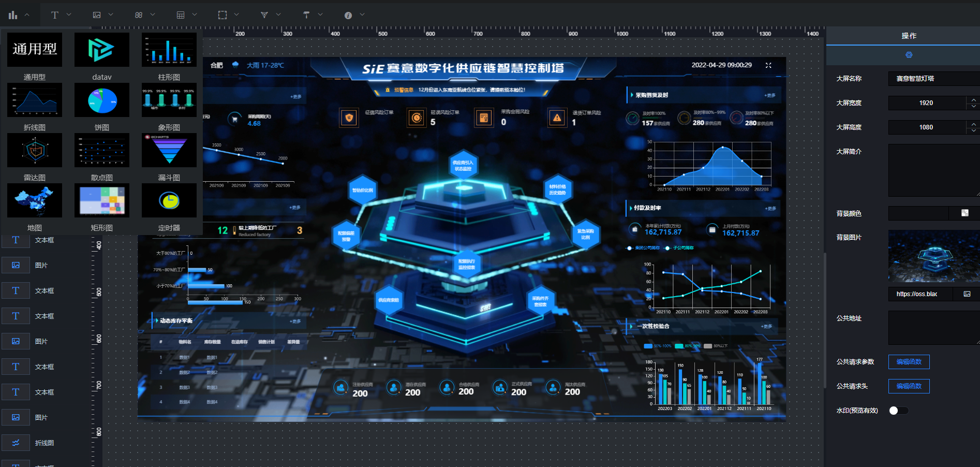Viewport: 980px width, 467px height.
Task: Add the 矩形图 treemap chart
Action: 102,200
